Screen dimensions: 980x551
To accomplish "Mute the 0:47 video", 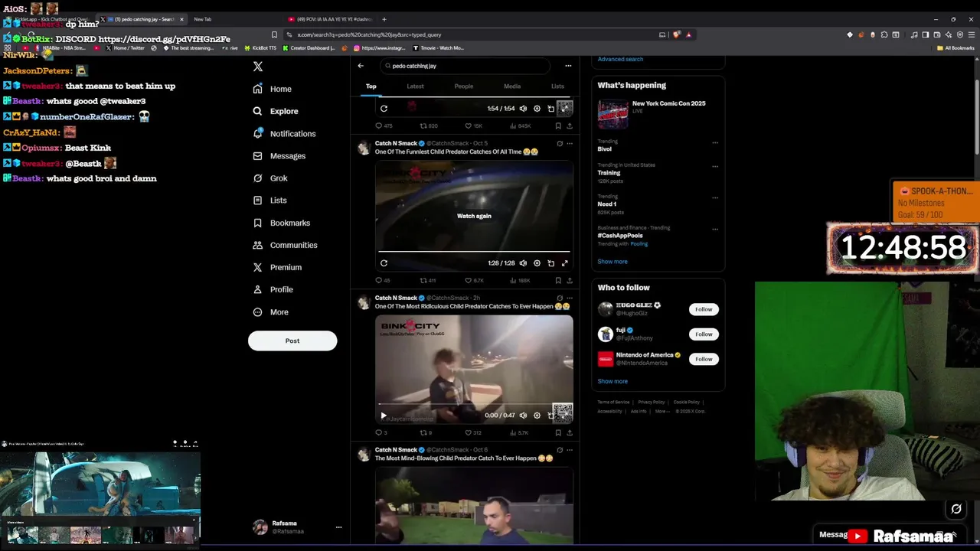I will click(x=523, y=416).
